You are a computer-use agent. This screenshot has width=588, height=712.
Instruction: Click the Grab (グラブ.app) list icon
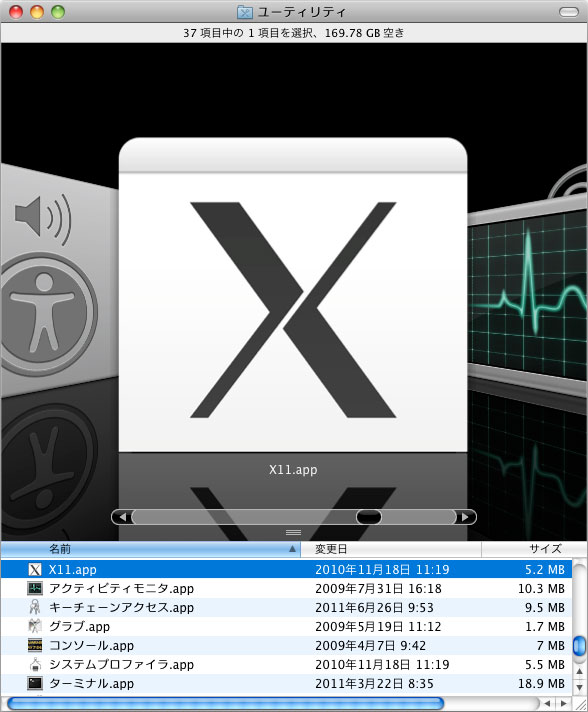click(35, 627)
